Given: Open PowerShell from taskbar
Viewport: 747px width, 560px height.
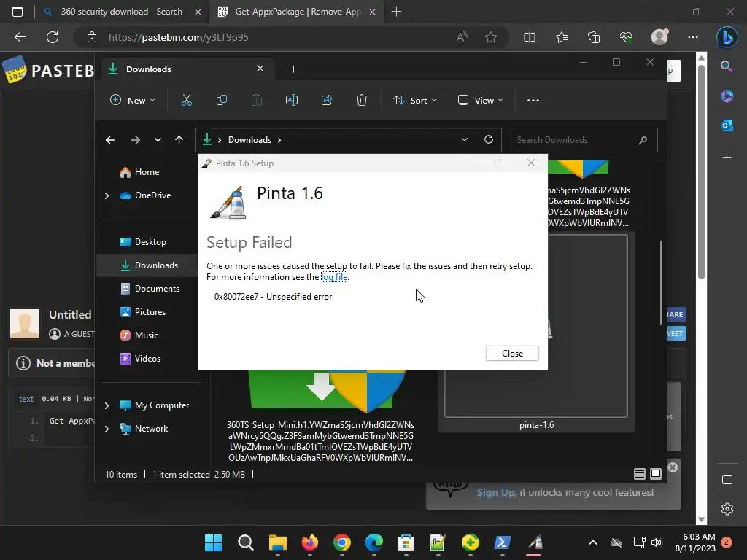Looking at the screenshot, I should [502, 542].
